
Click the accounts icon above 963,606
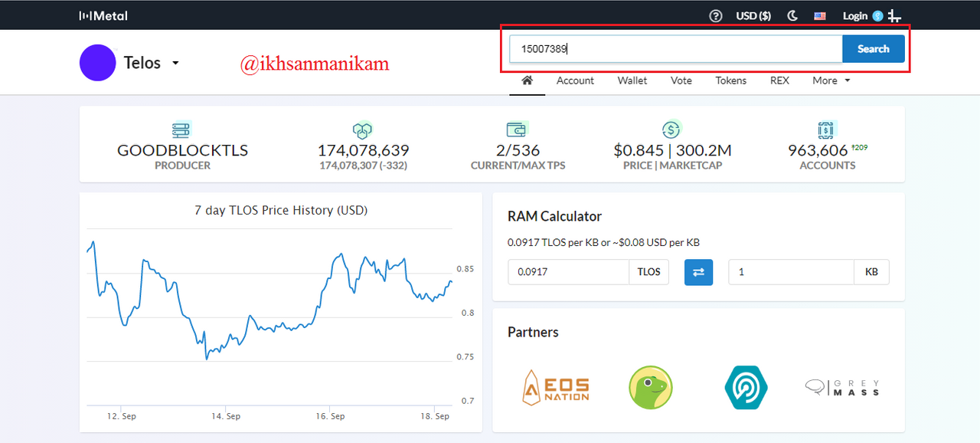[827, 130]
